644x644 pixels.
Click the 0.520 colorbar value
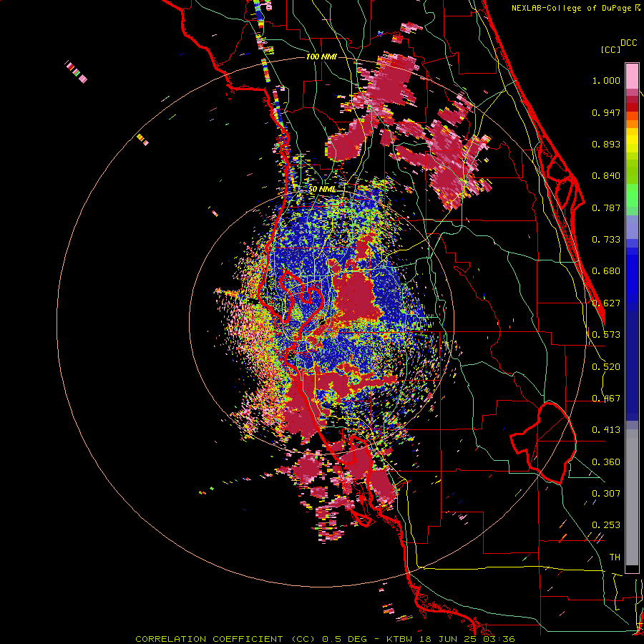point(606,367)
